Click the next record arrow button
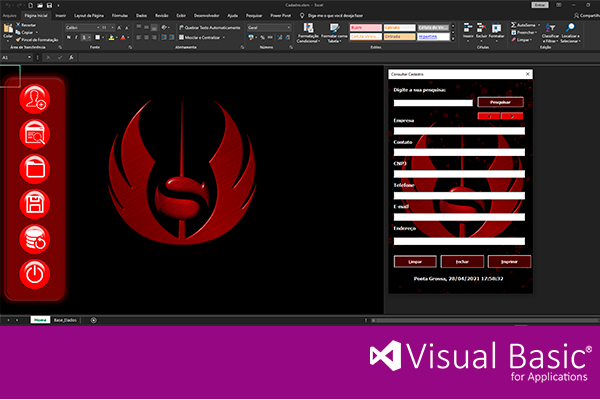The width and height of the screenshot is (600, 400). [x=512, y=116]
